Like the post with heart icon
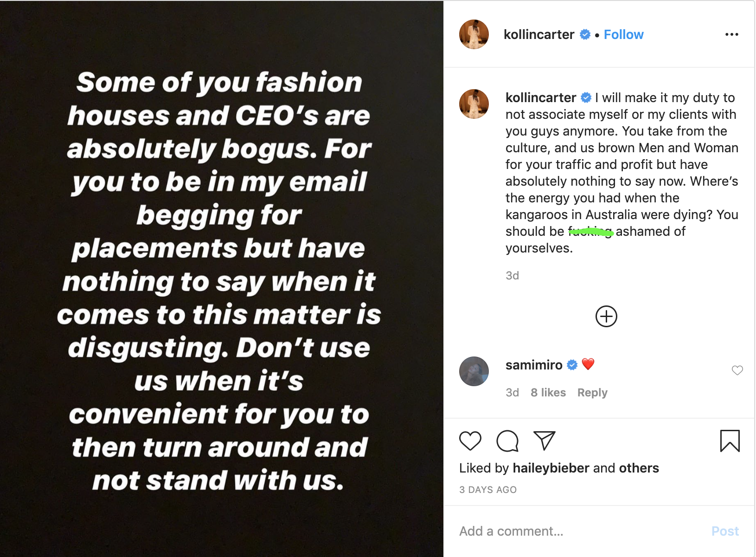The image size is (756, 557). point(470,440)
